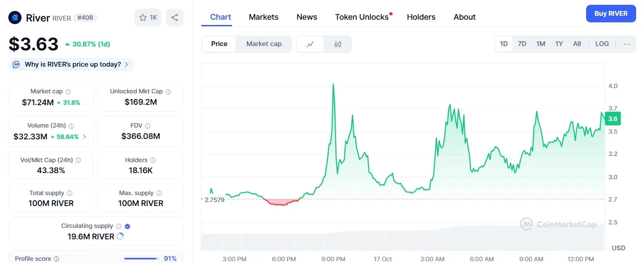Switch to candlestick chart icon
This screenshot has width=644, height=263.
(x=337, y=44)
